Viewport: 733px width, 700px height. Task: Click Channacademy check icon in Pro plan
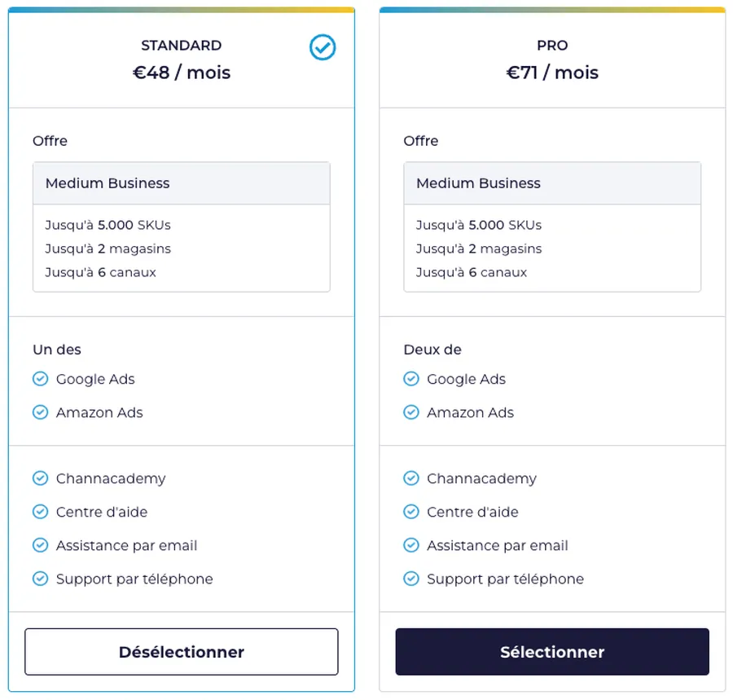411,478
